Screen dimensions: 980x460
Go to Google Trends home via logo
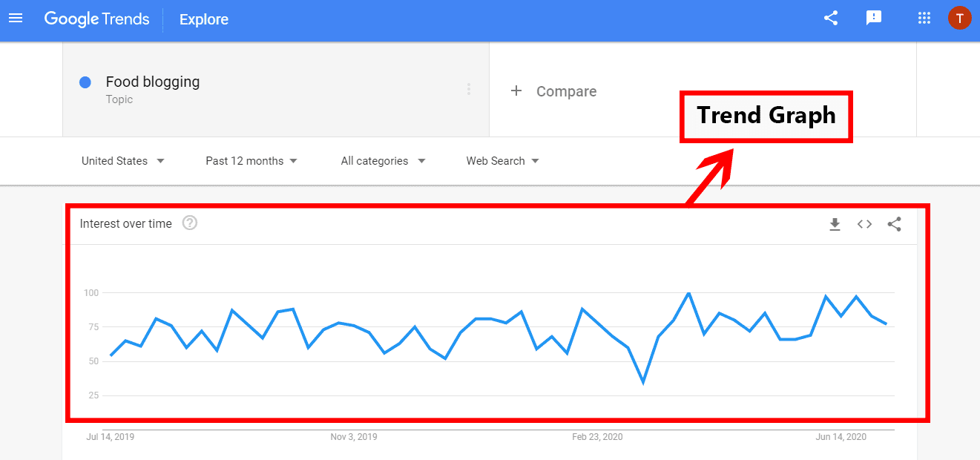click(x=96, y=19)
